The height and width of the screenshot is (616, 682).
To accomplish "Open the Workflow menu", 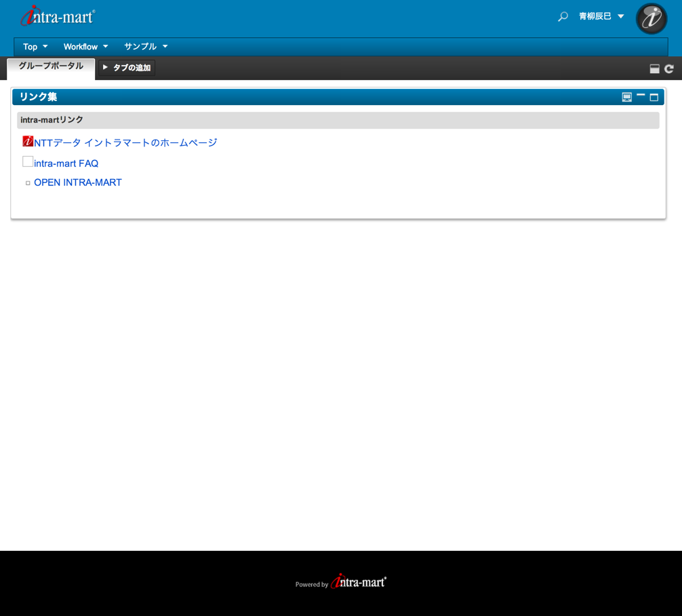I will pos(85,47).
